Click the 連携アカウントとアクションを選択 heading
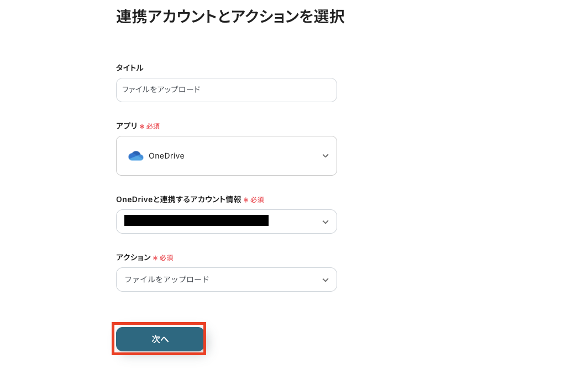This screenshot has height=369, width=588. (x=230, y=17)
